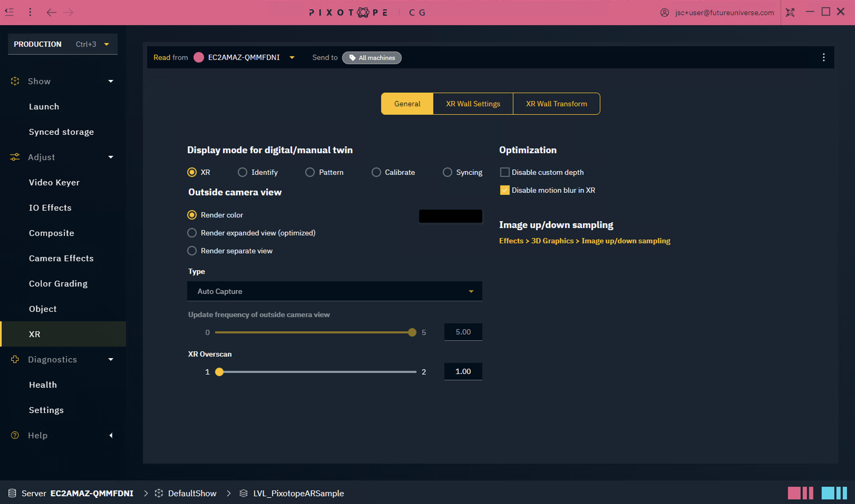Go back with the left arrow
Image resolution: width=855 pixels, height=504 pixels.
pyautogui.click(x=51, y=13)
